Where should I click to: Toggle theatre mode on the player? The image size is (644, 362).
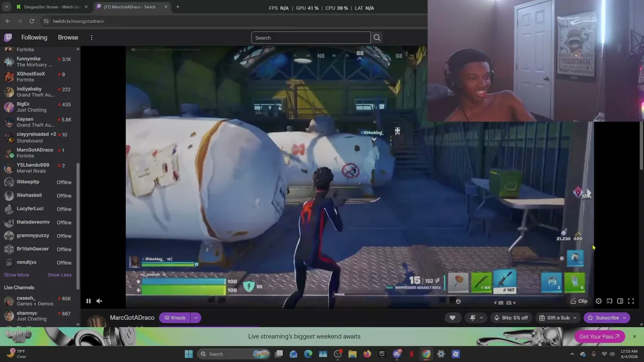(620, 301)
